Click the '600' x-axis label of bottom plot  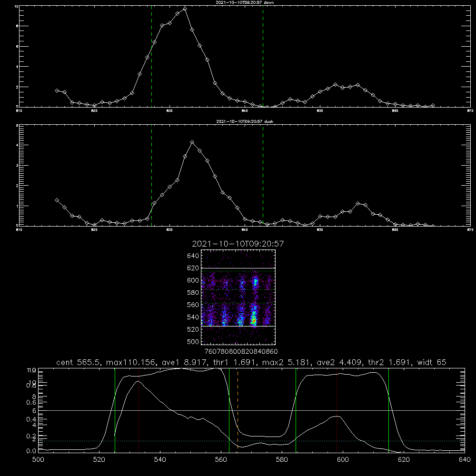pyautogui.click(x=343, y=460)
